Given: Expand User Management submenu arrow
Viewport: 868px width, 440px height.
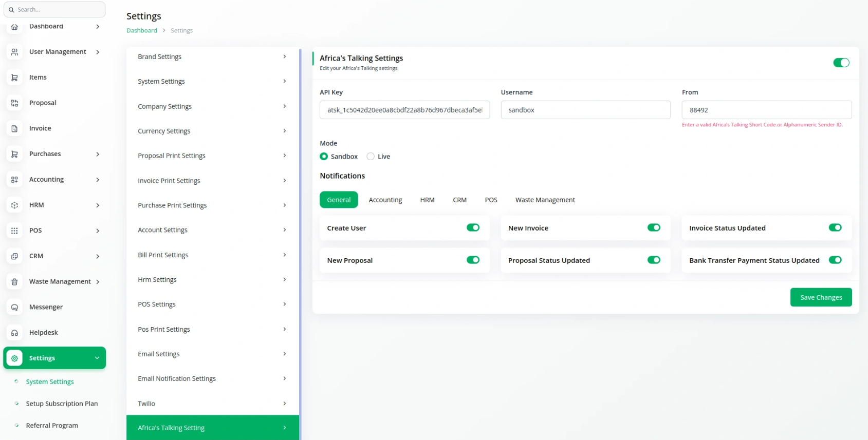Looking at the screenshot, I should pyautogui.click(x=98, y=52).
